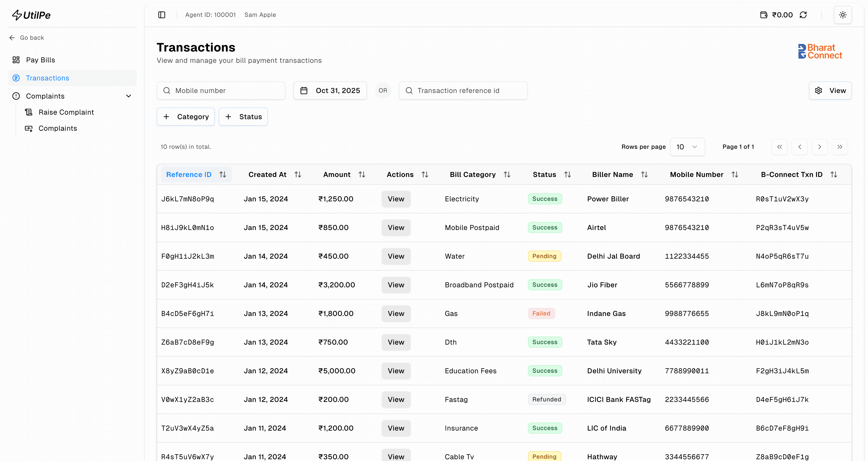Open the Raise Complaint sidebar item

[66, 112]
